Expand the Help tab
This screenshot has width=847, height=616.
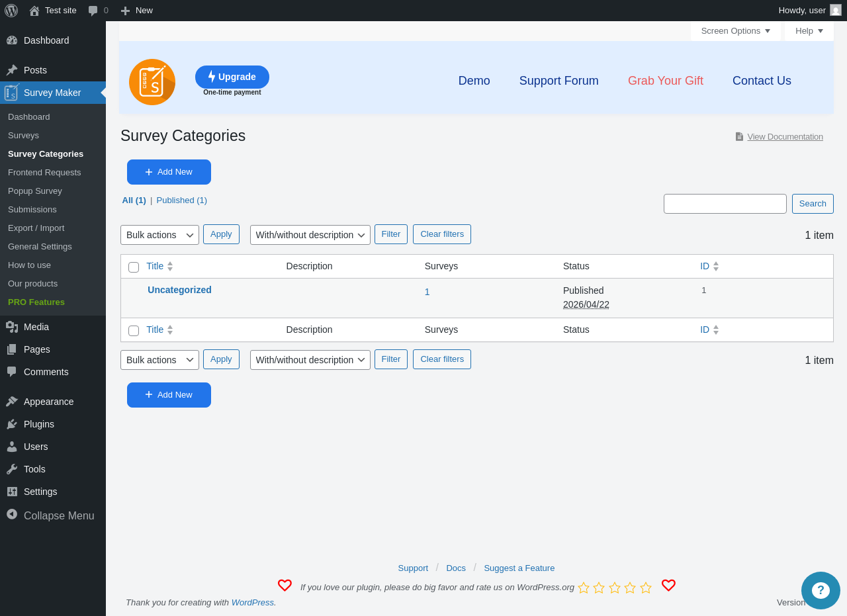point(809,31)
